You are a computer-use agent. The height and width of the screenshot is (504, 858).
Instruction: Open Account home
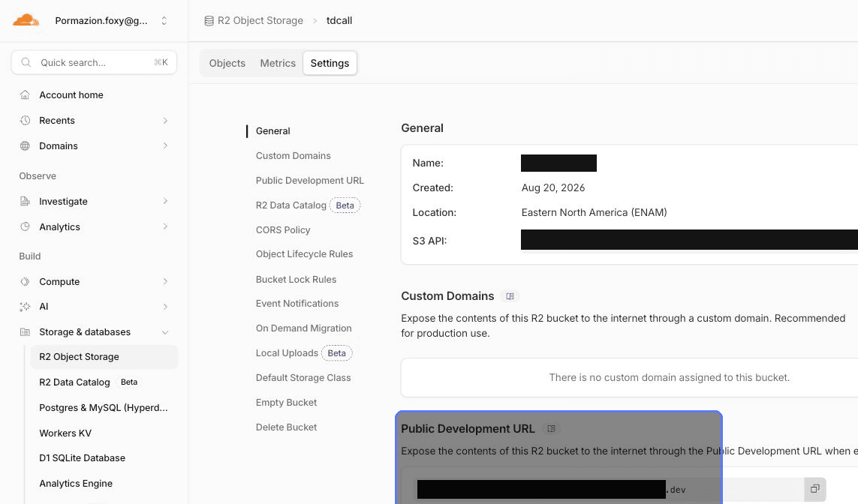71,94
